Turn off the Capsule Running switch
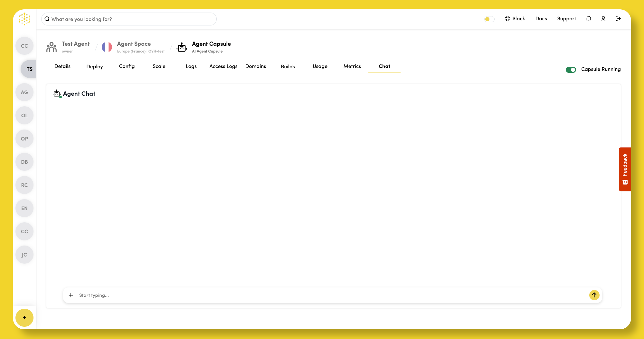This screenshot has height=339, width=644. [571, 70]
